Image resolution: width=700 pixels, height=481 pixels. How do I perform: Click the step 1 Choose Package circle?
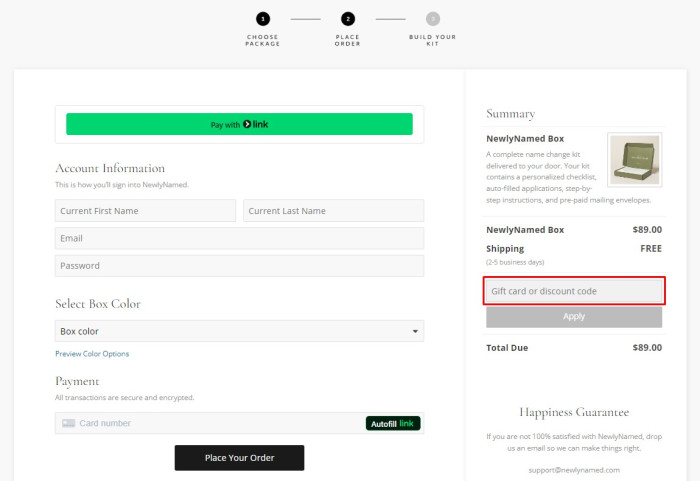click(263, 19)
